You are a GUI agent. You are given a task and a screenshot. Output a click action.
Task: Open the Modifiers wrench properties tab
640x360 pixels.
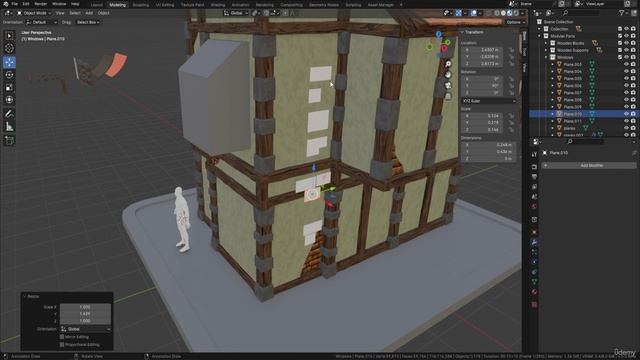point(534,242)
